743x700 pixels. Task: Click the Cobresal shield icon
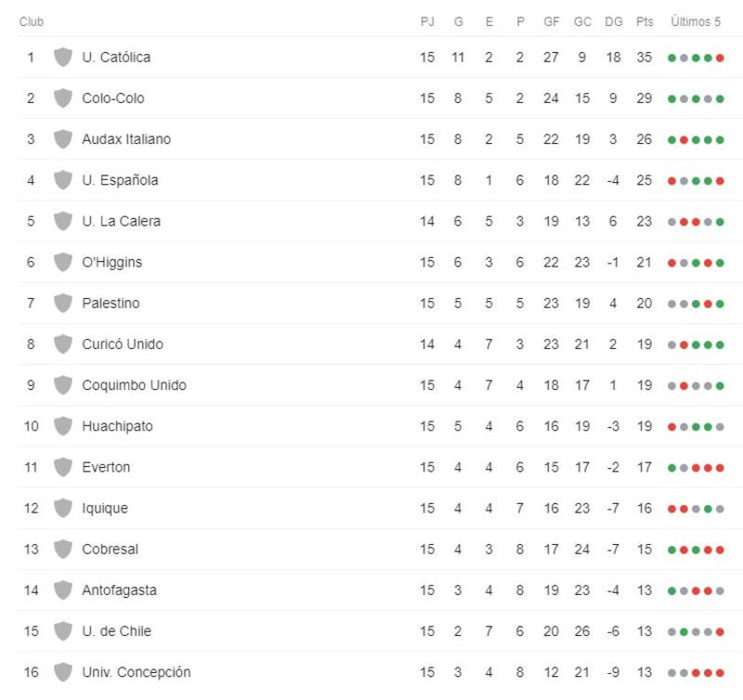(x=63, y=549)
